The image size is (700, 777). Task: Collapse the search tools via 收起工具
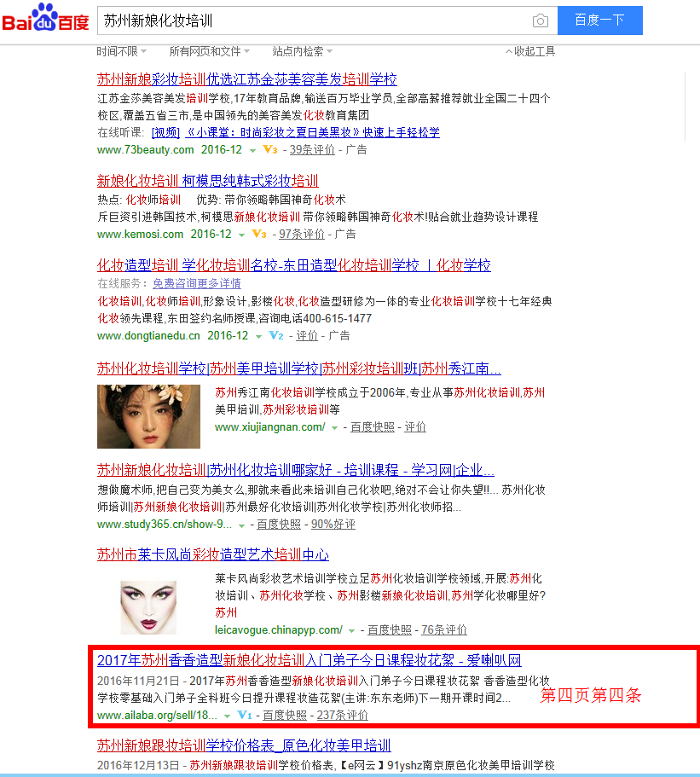point(530,51)
